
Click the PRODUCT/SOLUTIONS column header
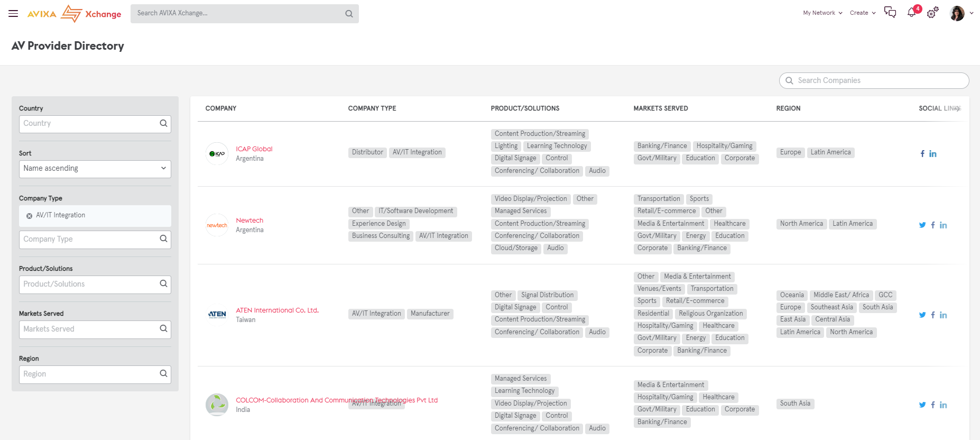pos(525,108)
